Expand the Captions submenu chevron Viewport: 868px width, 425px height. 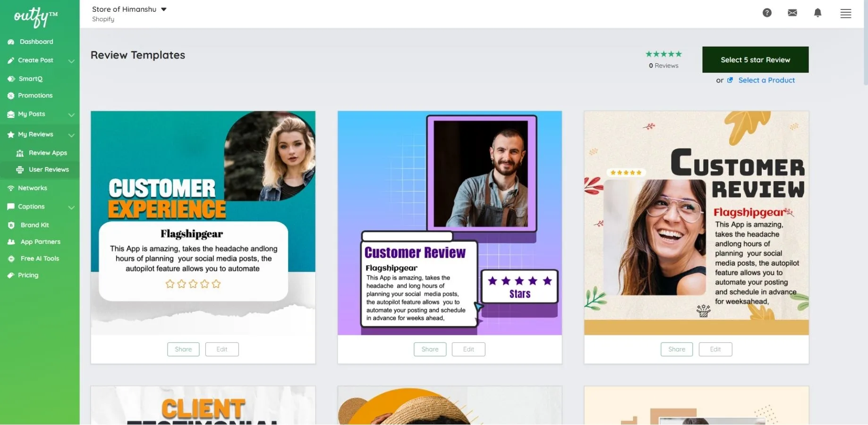point(71,207)
